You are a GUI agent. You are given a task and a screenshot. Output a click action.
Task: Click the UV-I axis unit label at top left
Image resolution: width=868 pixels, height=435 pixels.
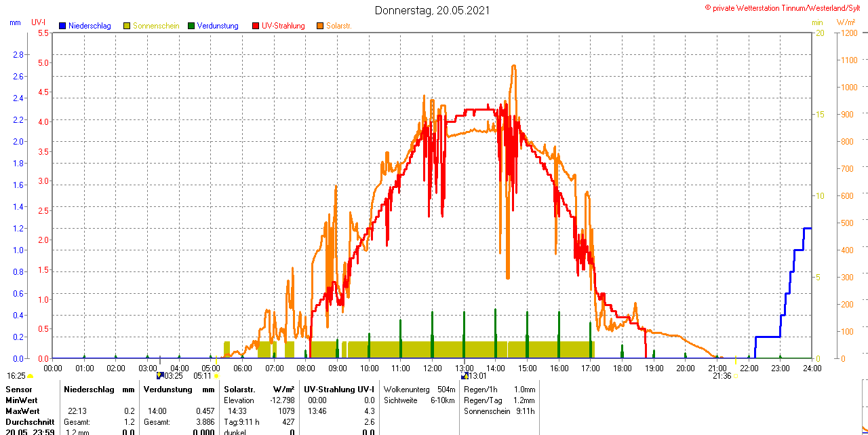coord(39,22)
